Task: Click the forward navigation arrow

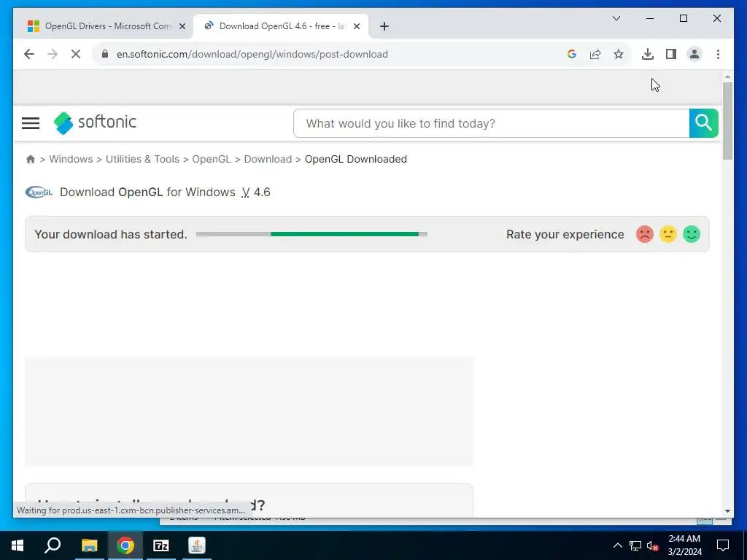Action: tap(53, 54)
